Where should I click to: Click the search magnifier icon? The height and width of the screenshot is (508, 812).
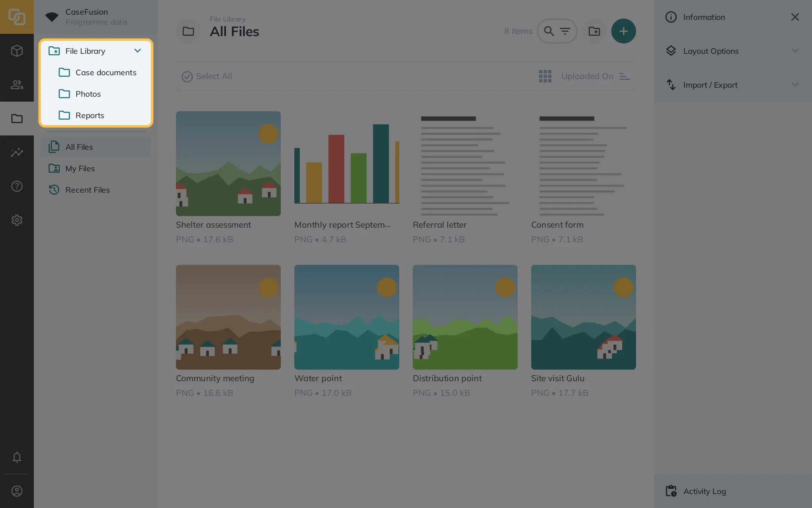549,31
